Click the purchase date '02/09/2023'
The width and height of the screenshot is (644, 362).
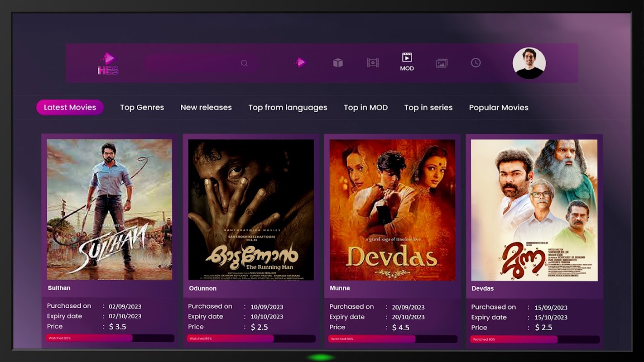(125, 306)
